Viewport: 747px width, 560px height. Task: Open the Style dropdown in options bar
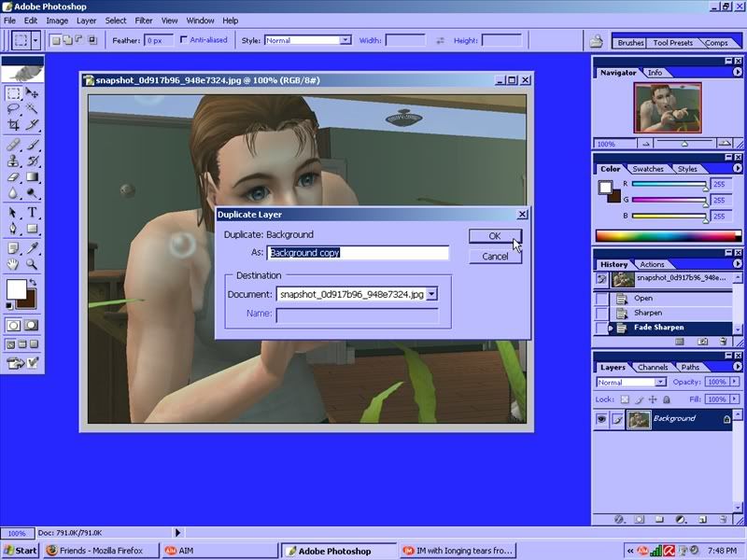coord(345,40)
